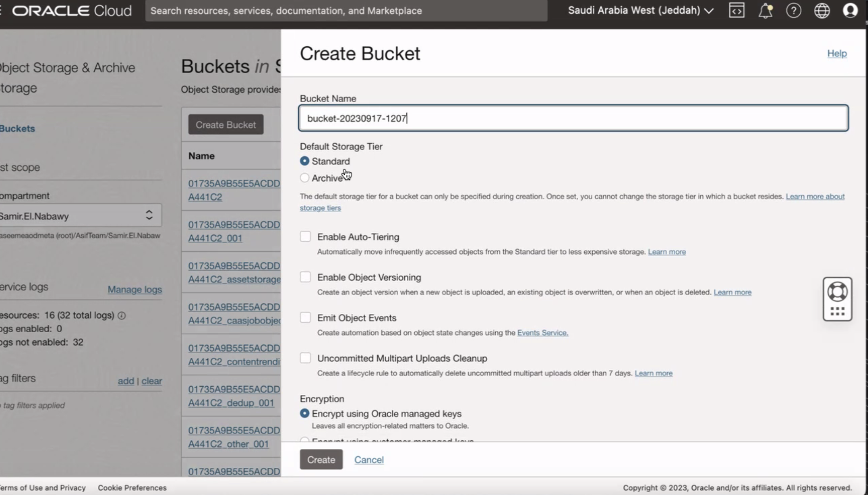Enable the Auto-Tiering checkbox
Image resolution: width=868 pixels, height=495 pixels.
click(305, 237)
